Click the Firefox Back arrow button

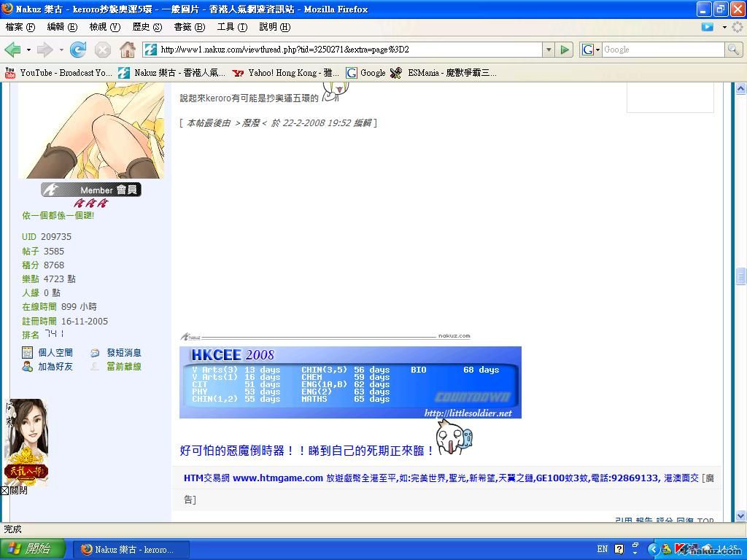[x=12, y=50]
